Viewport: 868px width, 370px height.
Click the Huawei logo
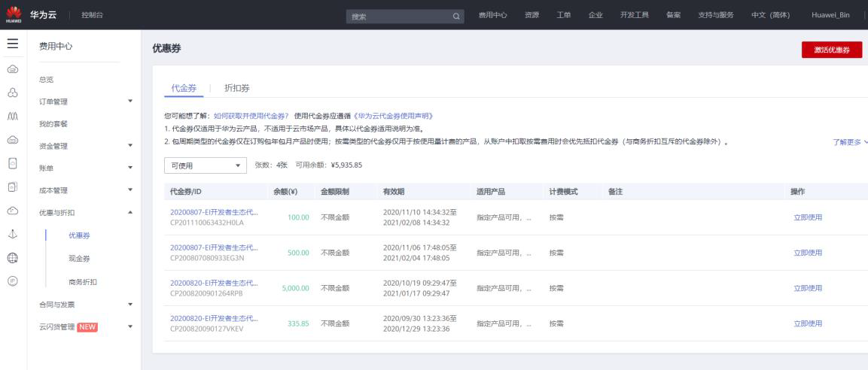(x=14, y=15)
